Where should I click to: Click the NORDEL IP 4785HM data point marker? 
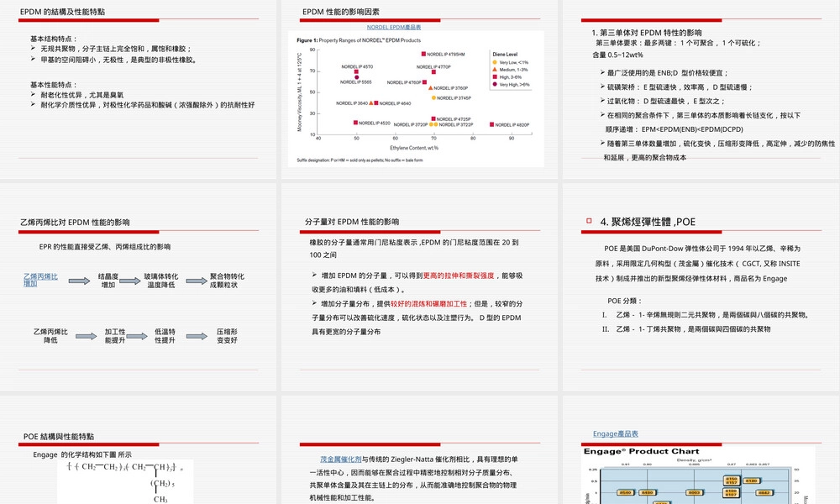coord(423,54)
